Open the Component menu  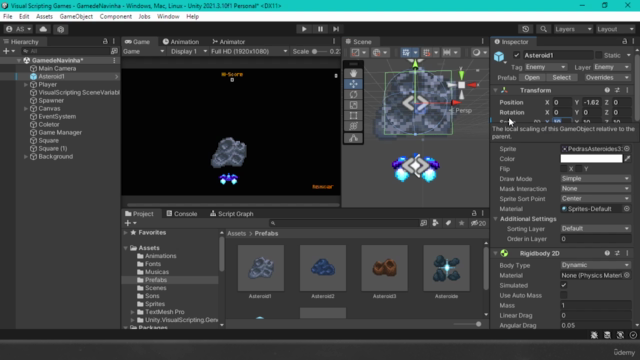click(x=116, y=16)
